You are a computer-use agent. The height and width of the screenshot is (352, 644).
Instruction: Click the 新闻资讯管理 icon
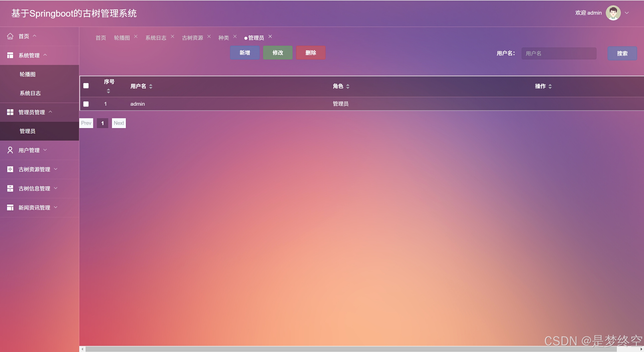(10, 208)
